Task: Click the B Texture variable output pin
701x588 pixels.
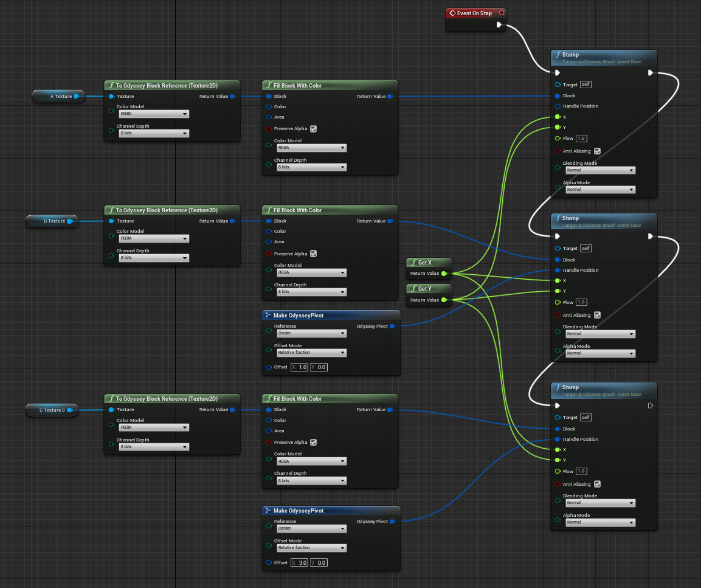Action: pyautogui.click(x=69, y=221)
